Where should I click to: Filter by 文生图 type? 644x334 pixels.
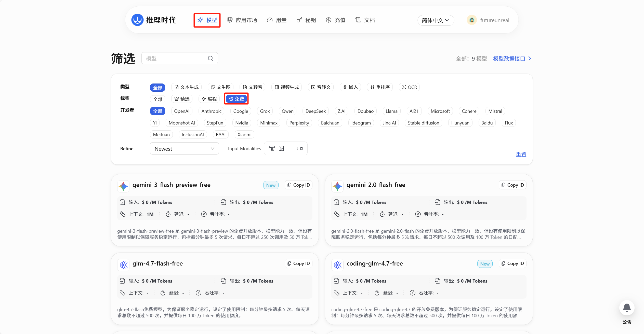pos(221,87)
